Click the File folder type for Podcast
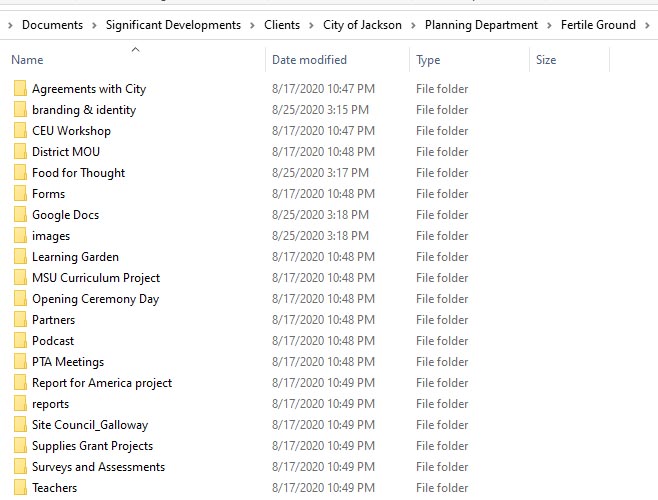Viewport: 658px width, 500px height. pos(442,340)
